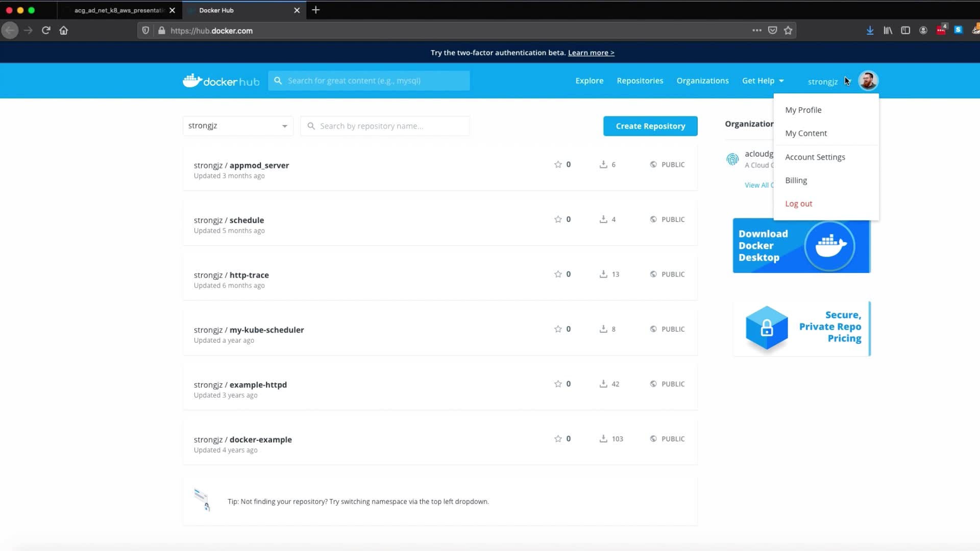Open the Firefox page actions ellipsis menu

point(757,31)
